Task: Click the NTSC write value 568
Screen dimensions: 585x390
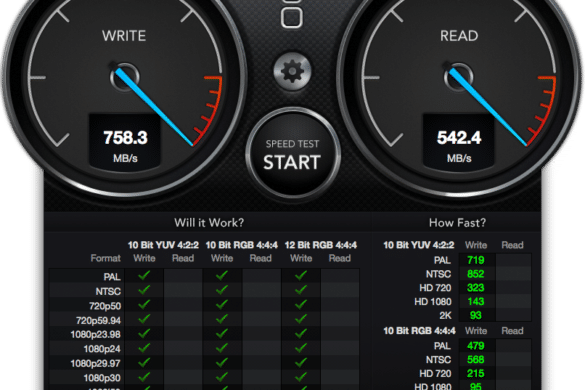Action: (476, 360)
